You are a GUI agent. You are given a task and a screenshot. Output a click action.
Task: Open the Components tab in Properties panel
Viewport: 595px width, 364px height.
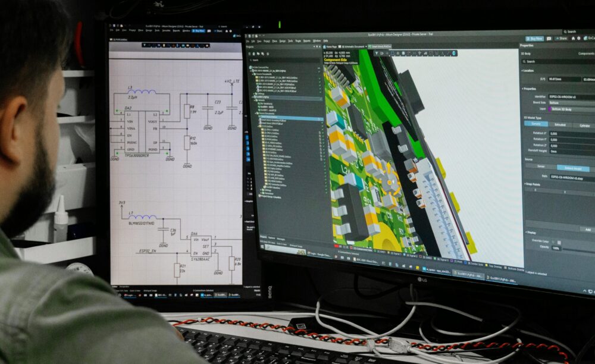(586, 54)
